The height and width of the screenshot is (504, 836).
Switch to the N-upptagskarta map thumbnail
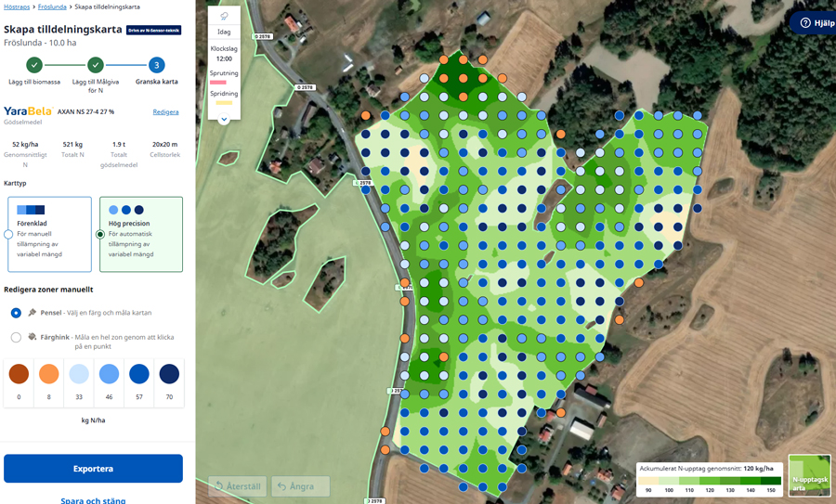click(x=809, y=475)
